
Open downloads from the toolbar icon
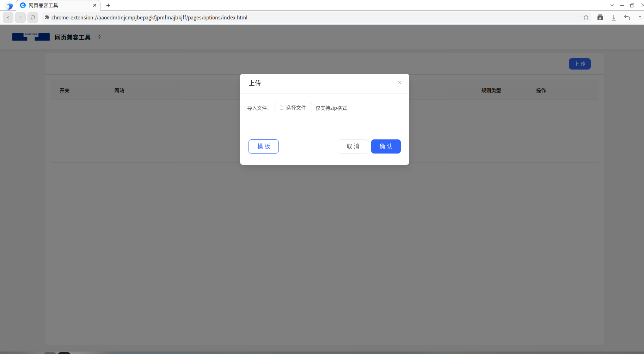[614, 17]
